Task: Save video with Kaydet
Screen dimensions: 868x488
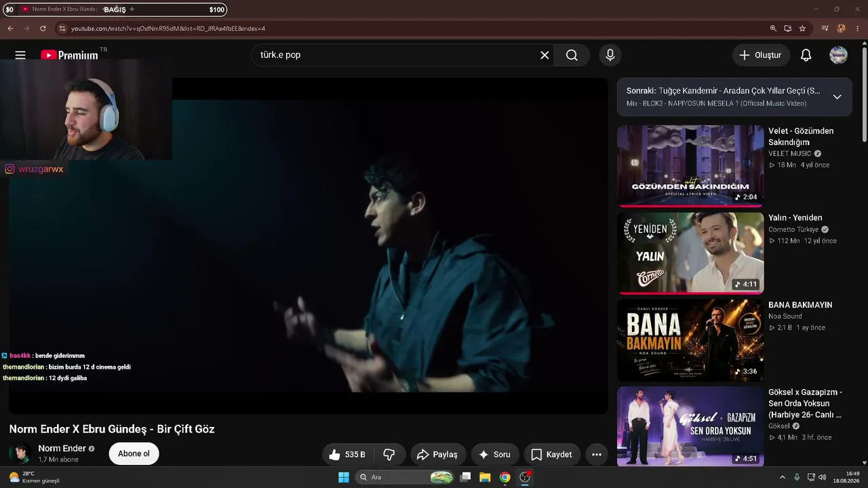Action: [551, 454]
